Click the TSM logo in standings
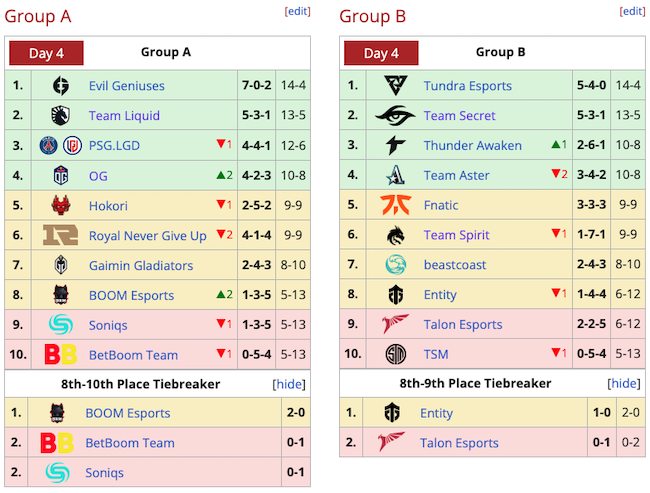The height and width of the screenshot is (493, 650). [x=396, y=354]
